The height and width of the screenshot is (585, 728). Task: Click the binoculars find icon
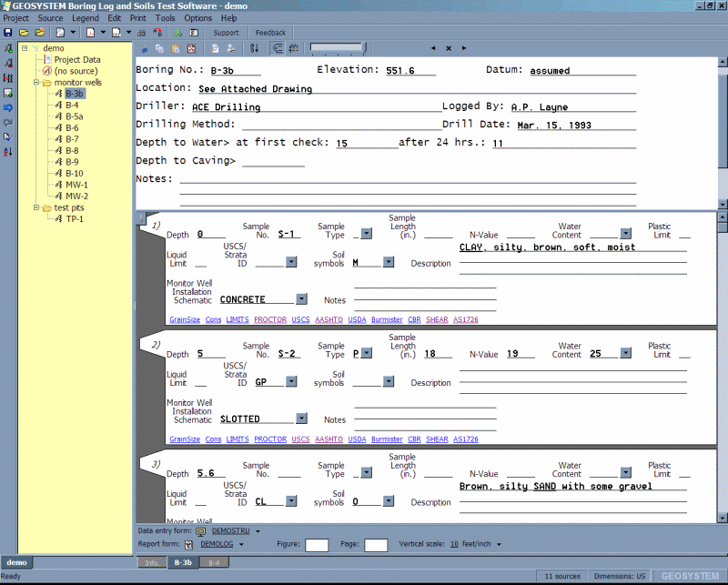pyautogui.click(x=141, y=33)
